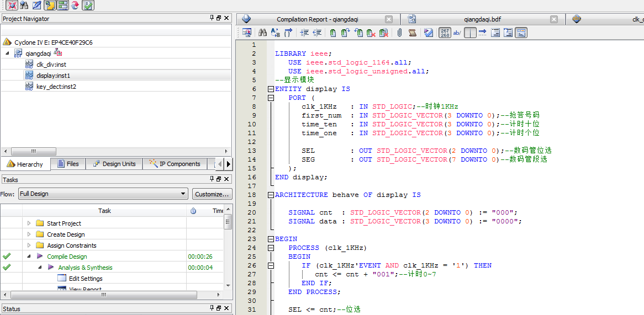This screenshot has width=644, height=315.
Task: Open the qiangdaqi.bdf editor tab
Action: coord(482,19)
